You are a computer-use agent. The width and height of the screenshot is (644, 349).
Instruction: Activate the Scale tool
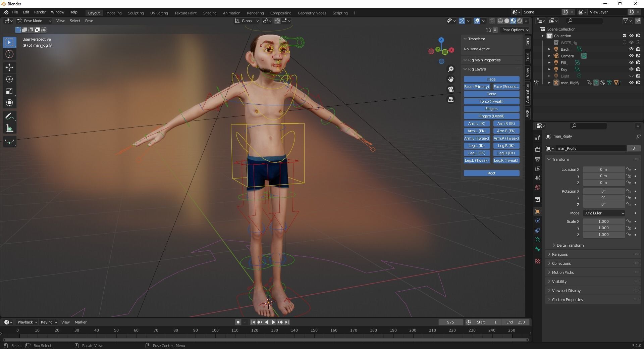9,91
